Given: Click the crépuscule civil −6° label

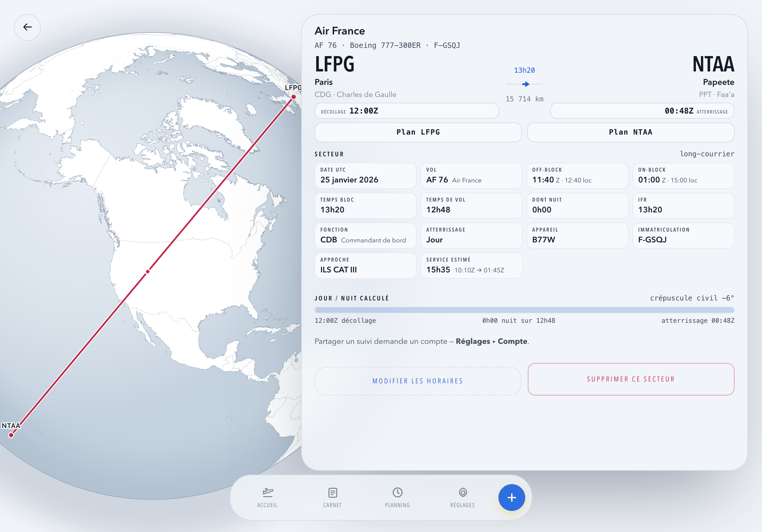Looking at the screenshot, I should [692, 298].
